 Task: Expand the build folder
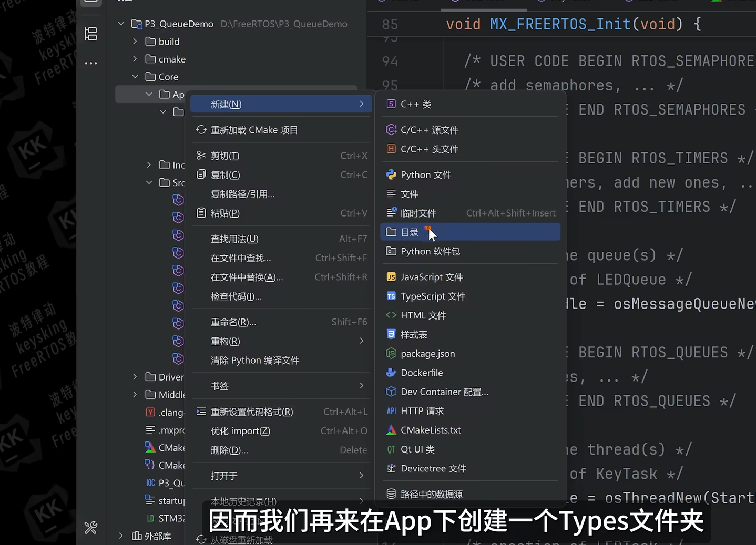[x=135, y=41]
